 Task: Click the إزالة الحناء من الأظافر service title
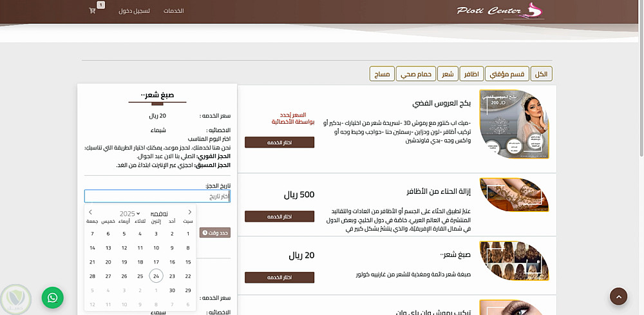pos(439,192)
